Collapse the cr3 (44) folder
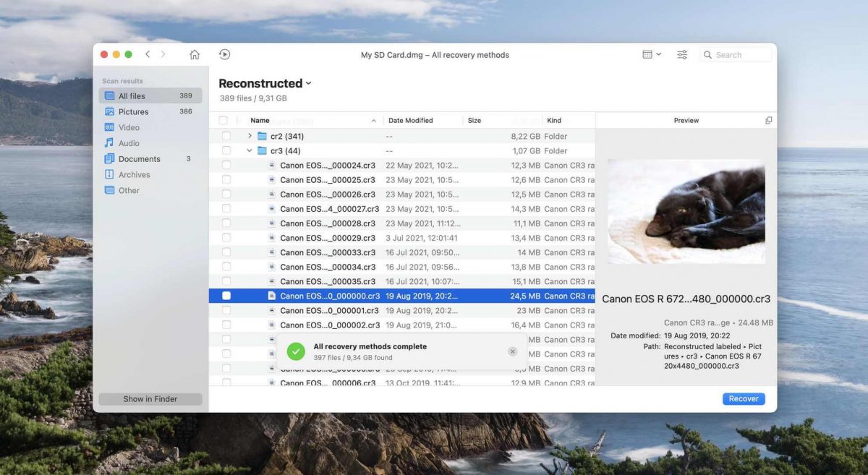This screenshot has height=475, width=868. pyautogui.click(x=250, y=151)
